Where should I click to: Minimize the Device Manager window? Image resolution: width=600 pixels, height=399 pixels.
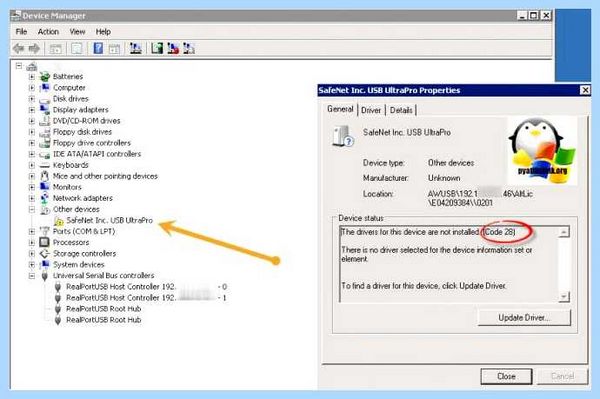coord(522,16)
